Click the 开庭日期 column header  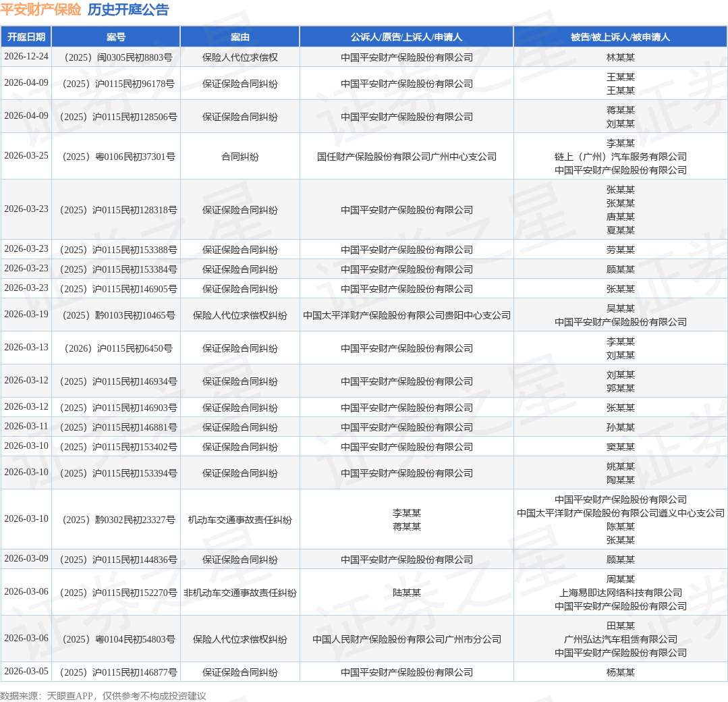pyautogui.click(x=26, y=36)
